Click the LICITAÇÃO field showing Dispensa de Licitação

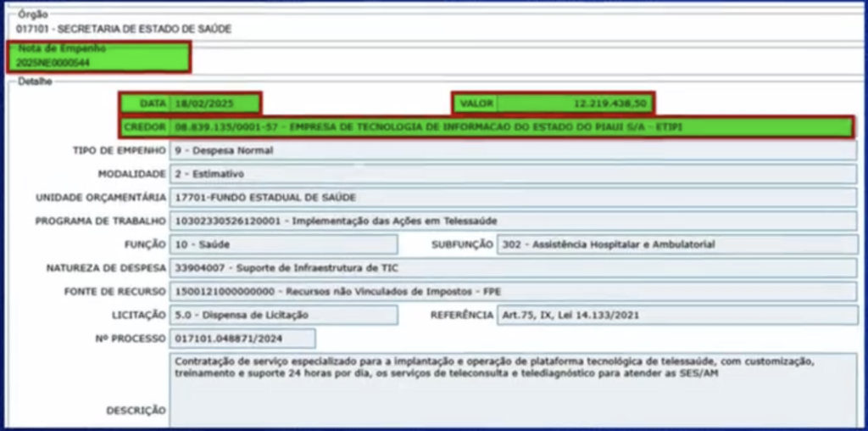pyautogui.click(x=283, y=315)
